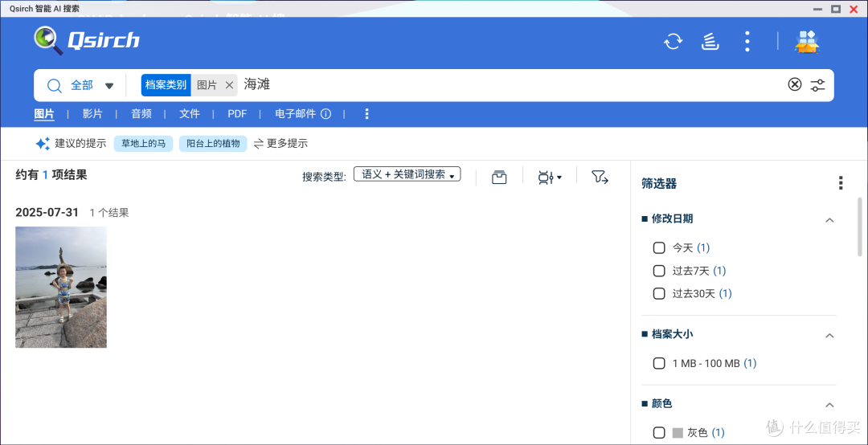The image size is (868, 445).
Task: Click the filter arrow icon
Action: (600, 177)
